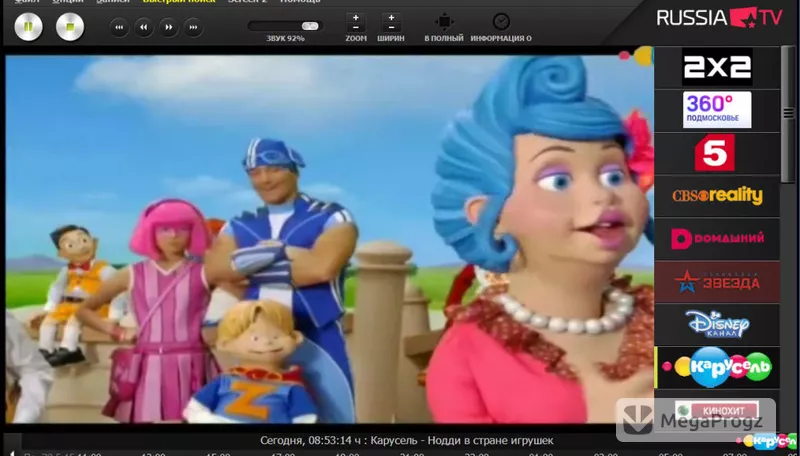Image resolution: width=800 pixels, height=456 pixels.
Task: Skip back with the triple-left-arrow button
Action: click(x=119, y=28)
